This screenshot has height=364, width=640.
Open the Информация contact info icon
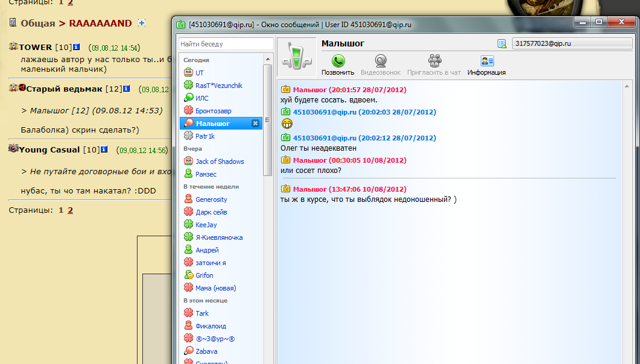pyautogui.click(x=487, y=61)
